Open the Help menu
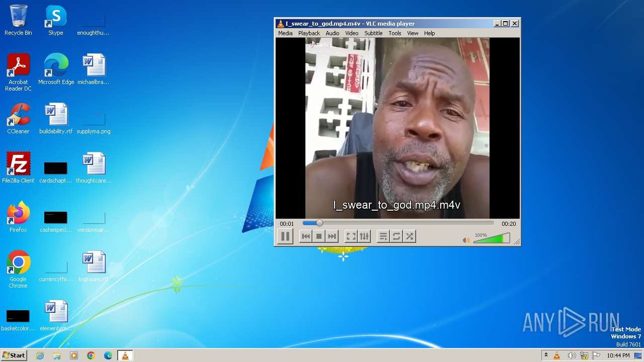The width and height of the screenshot is (644, 362). [429, 33]
